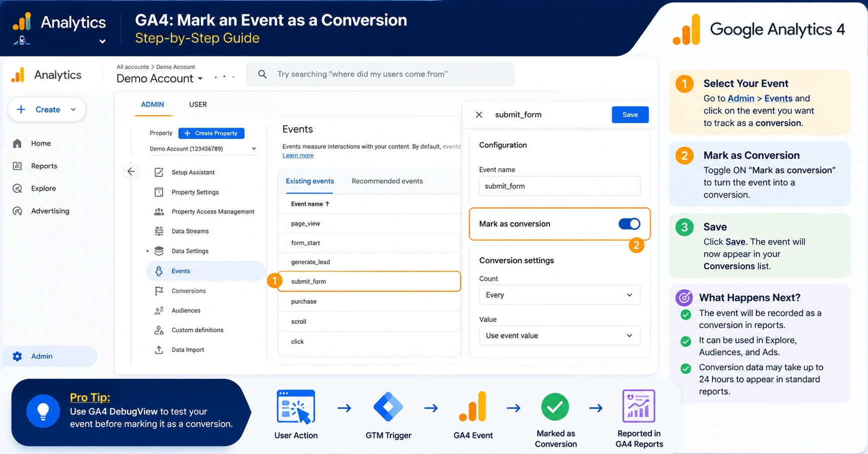Click the Admin link in step 1
868x454 pixels.
(741, 99)
